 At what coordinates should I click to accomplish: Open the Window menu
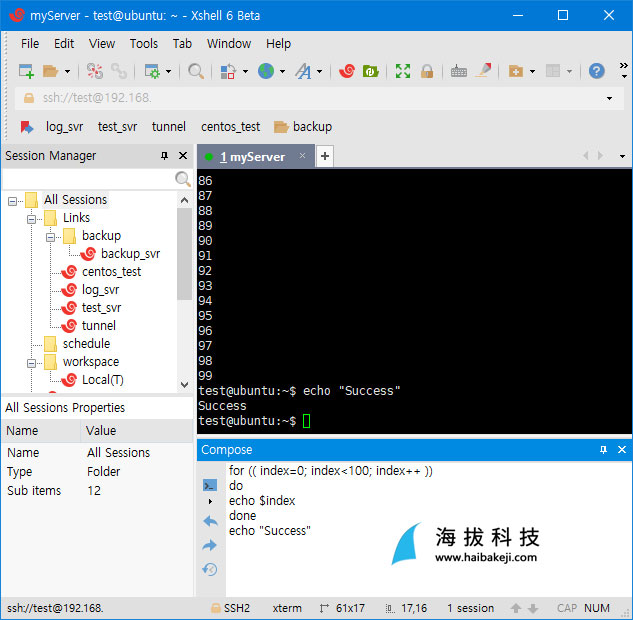pos(229,44)
